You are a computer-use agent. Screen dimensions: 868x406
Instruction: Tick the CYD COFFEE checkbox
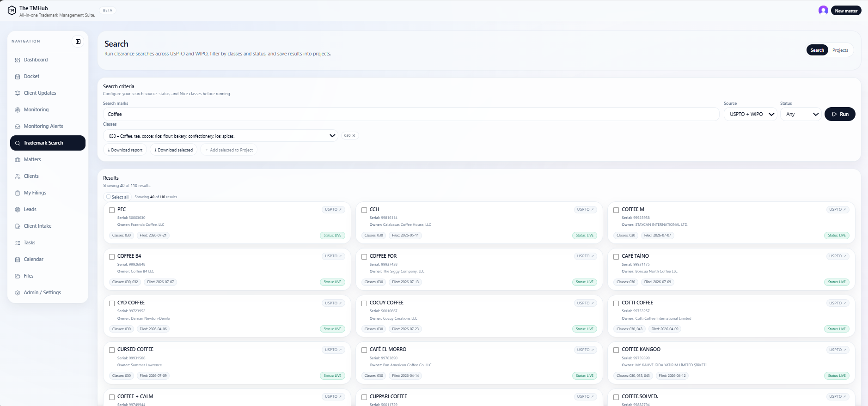point(112,303)
